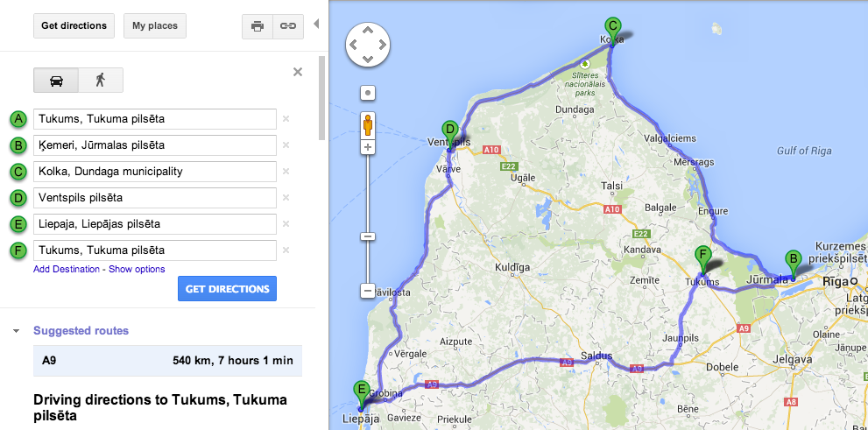Click the link (chain) icon button

(288, 26)
